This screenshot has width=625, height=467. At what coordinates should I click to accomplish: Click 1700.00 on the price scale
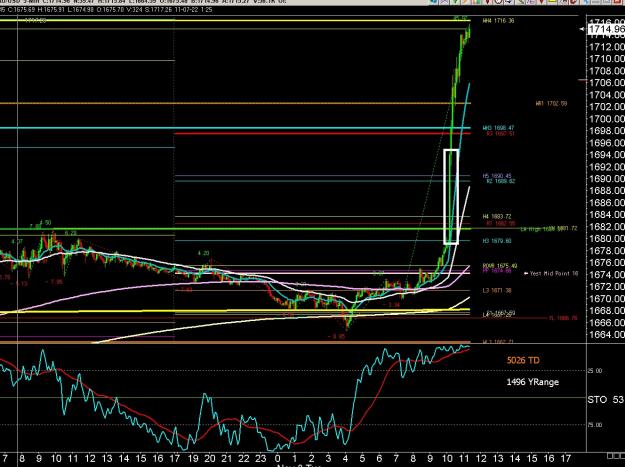tap(607, 119)
